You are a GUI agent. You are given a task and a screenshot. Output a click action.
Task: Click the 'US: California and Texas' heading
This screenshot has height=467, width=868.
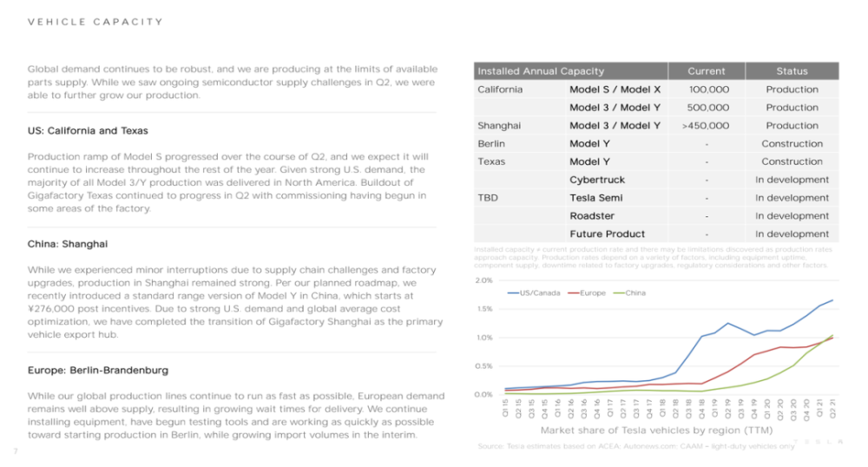click(x=88, y=131)
